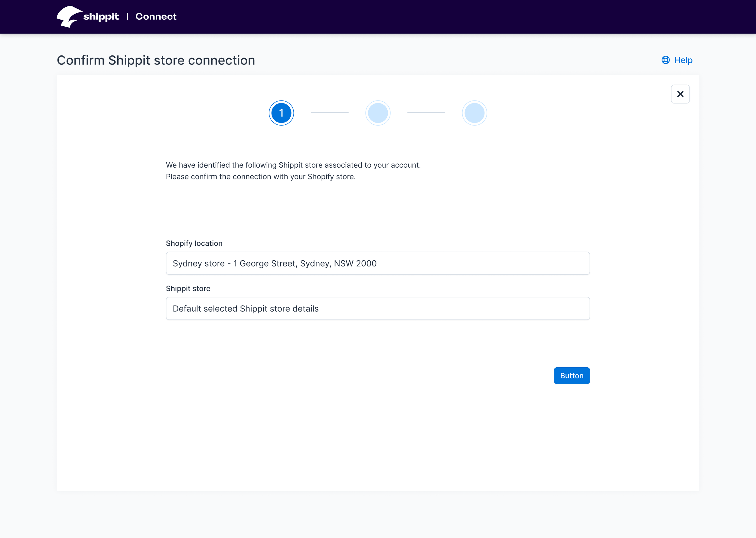Click the Shippit kangaroo logo icon
This screenshot has height=538, width=756.
(x=69, y=17)
